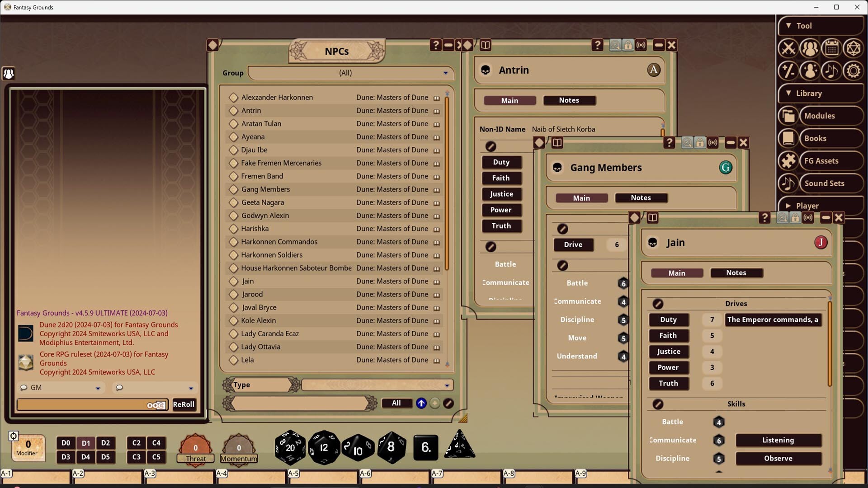Click the d20 dice tool icon

(x=853, y=48)
